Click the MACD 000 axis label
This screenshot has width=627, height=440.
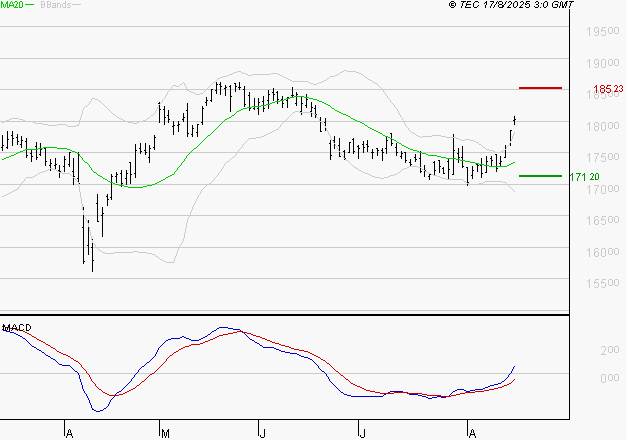pos(610,378)
